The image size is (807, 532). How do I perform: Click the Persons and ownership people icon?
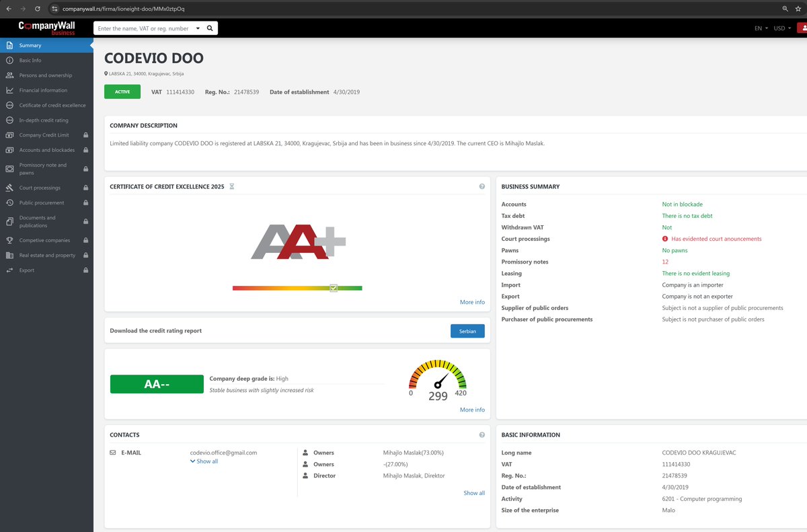pos(9,75)
